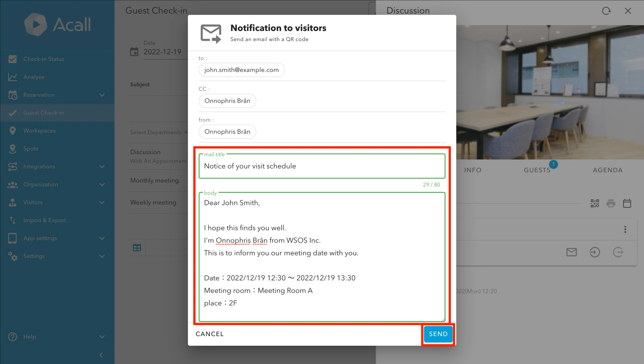Switch to the INFO tab
The width and height of the screenshot is (644, 364).
pos(473,170)
